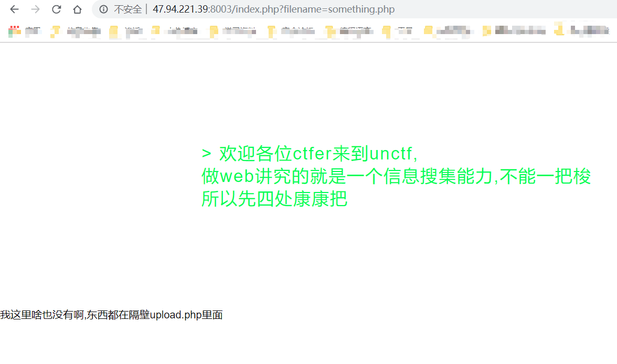Reload the current page
617x364 pixels.
pos(56,9)
